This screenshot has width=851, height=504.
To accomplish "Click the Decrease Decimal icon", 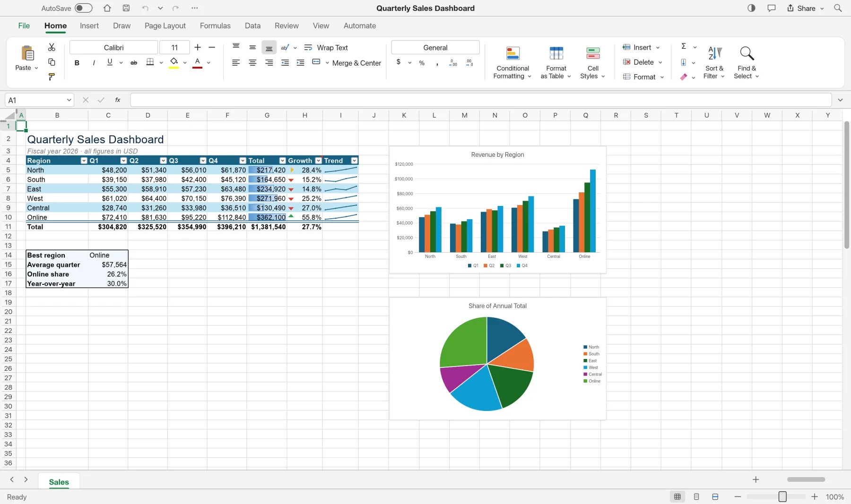I will pyautogui.click(x=469, y=62).
